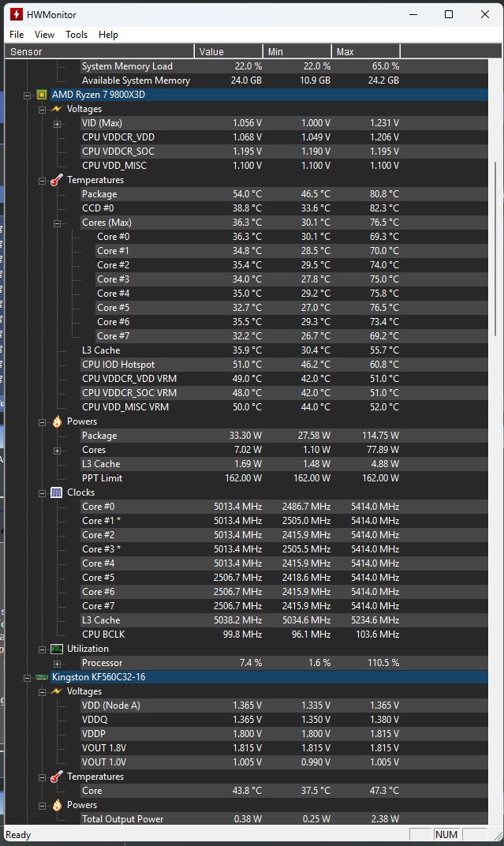Collapse the Cores (Max) temperature list
This screenshot has height=846, width=504.
57,223
